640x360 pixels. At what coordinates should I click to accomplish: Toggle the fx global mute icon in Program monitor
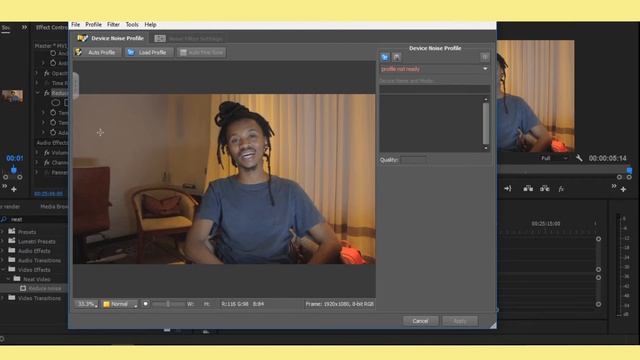pos(561,189)
